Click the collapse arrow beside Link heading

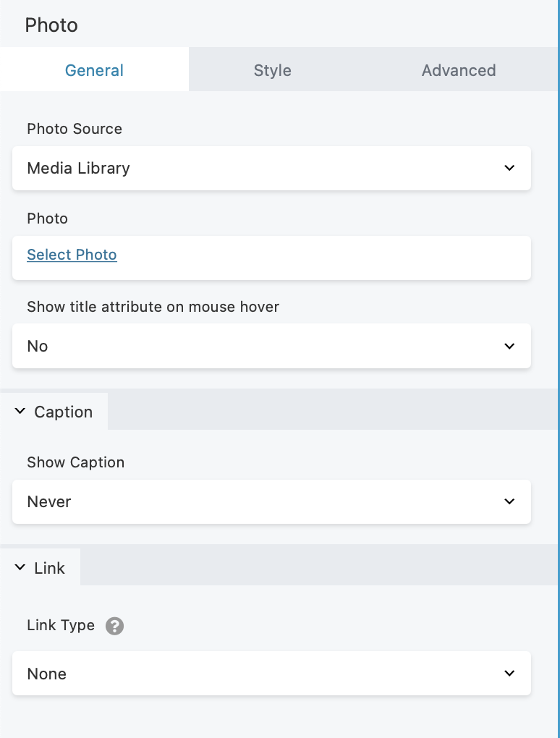tap(20, 567)
